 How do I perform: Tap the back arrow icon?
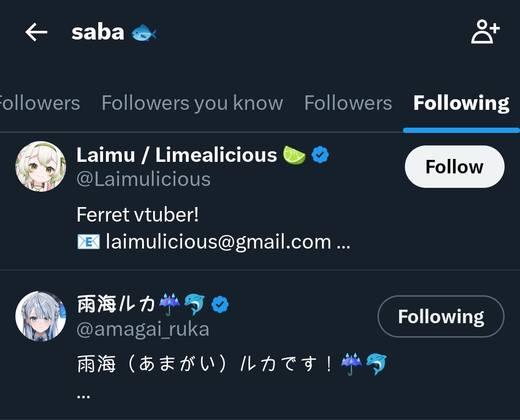[36, 33]
